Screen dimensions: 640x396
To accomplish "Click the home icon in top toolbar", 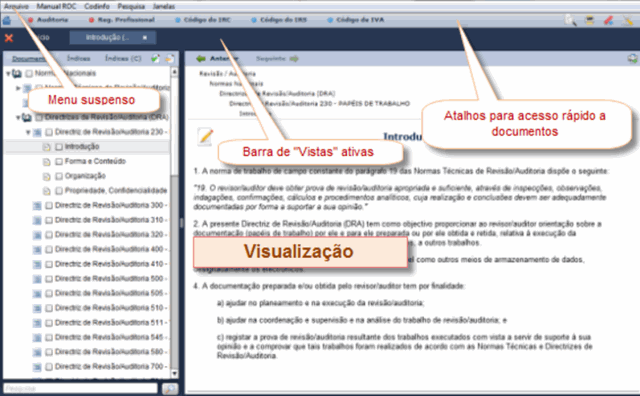I will [7, 20].
